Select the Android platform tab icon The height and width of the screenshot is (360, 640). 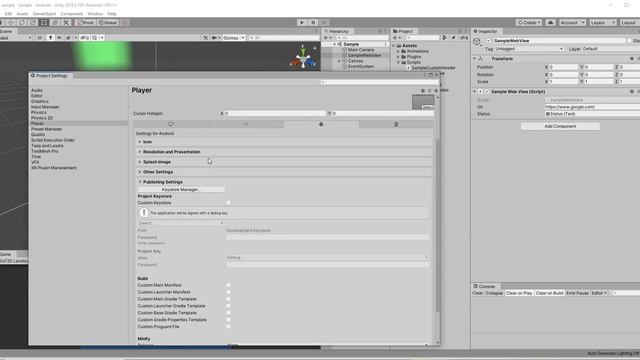(321, 124)
